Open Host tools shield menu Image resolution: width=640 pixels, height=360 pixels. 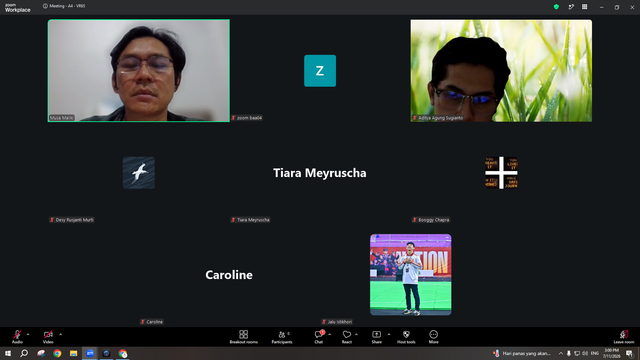(406, 337)
